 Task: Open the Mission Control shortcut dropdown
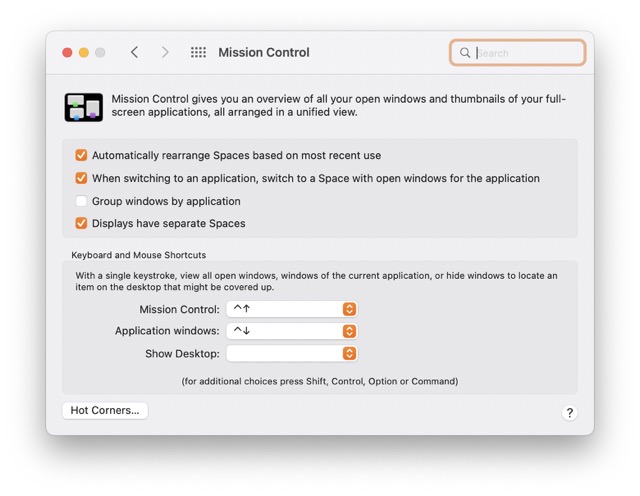tap(291, 309)
